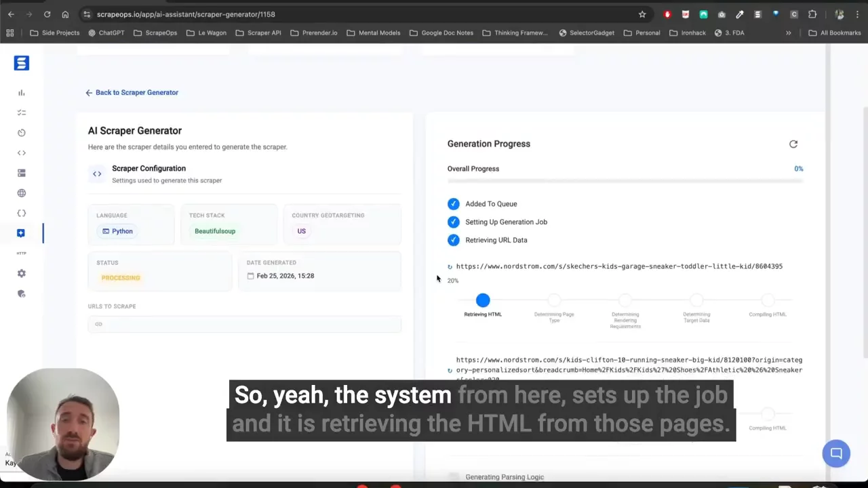
Task: Click the US country geotargeting tag
Action: pyautogui.click(x=301, y=231)
